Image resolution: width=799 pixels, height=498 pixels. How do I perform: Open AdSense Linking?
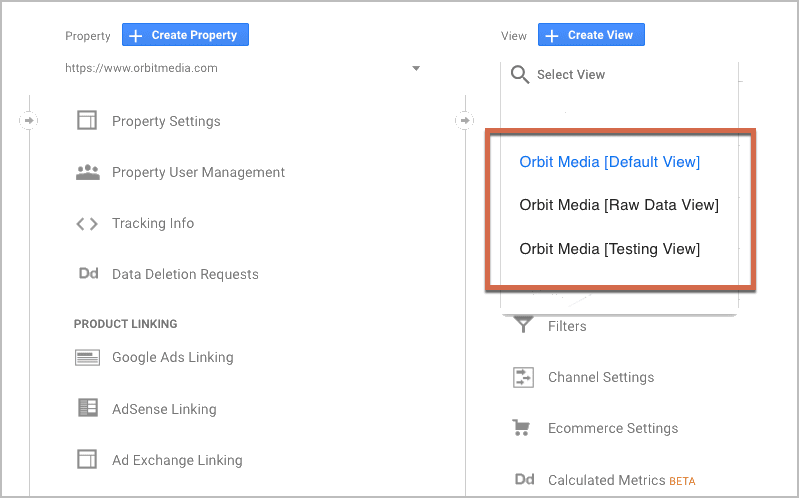point(164,409)
